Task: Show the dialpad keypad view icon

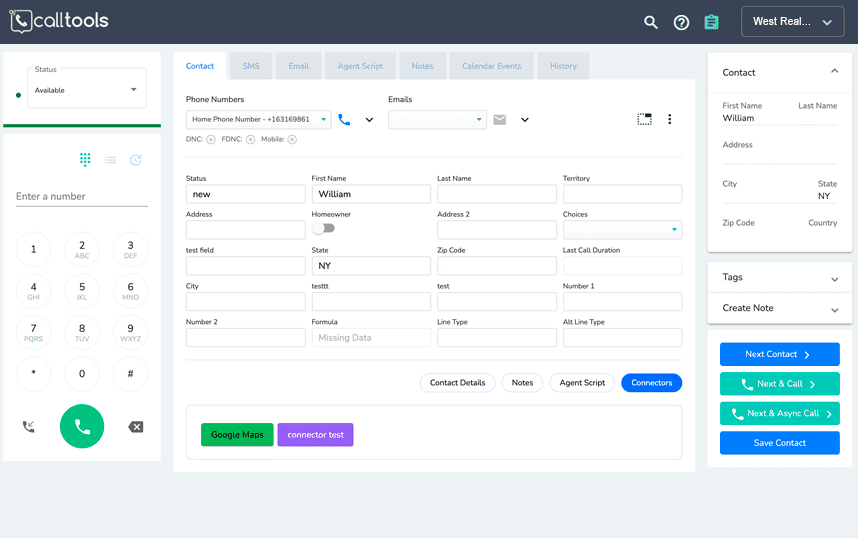Action: (85, 159)
